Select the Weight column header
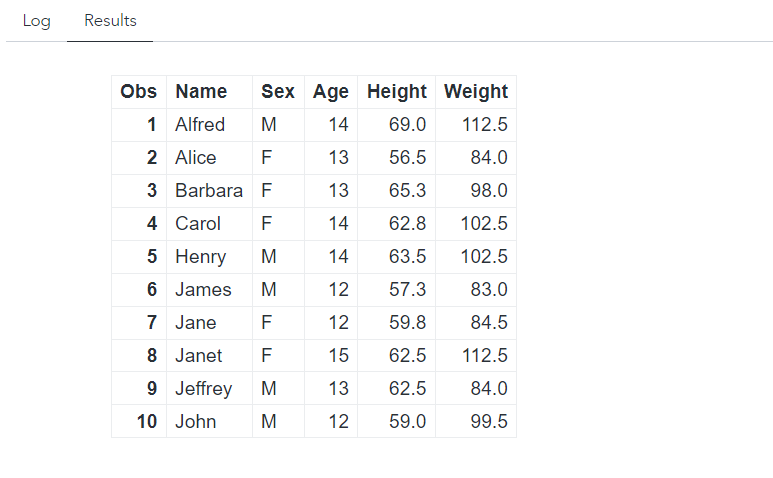Viewport: 773px width, 478px height. tap(476, 92)
